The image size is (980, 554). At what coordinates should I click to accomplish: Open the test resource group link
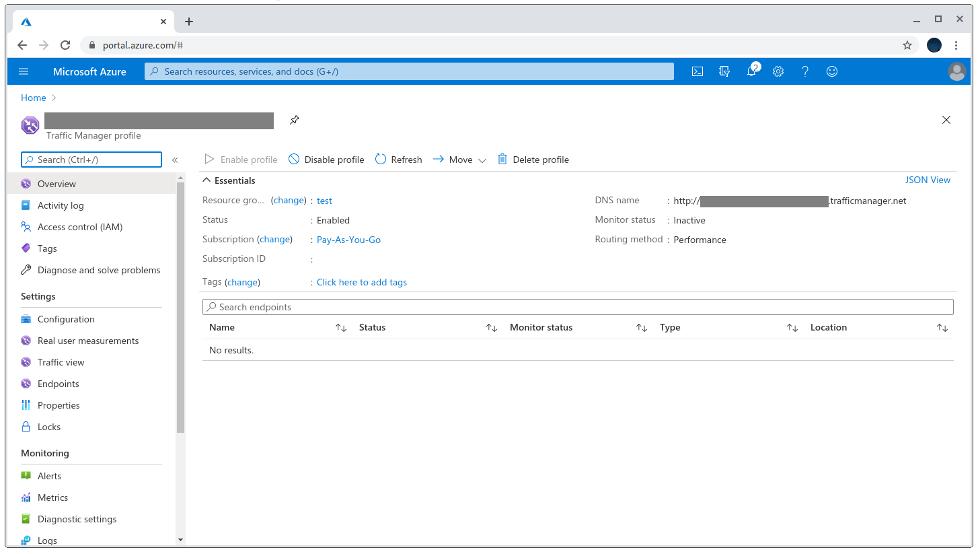[x=324, y=201]
